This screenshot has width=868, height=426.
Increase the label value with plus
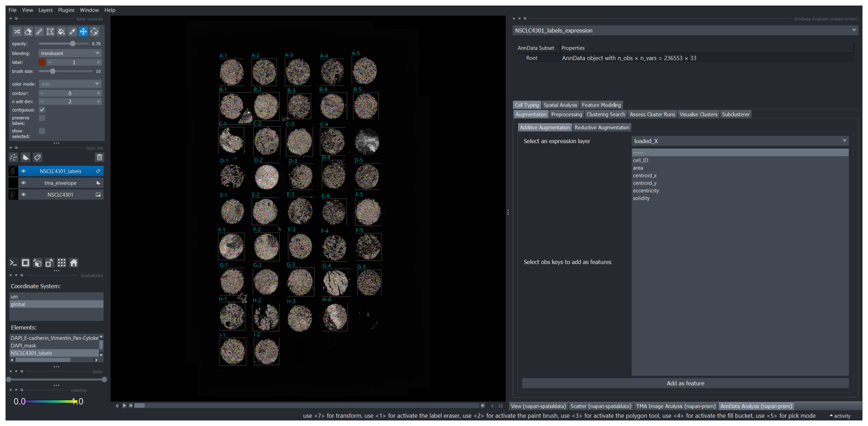point(98,62)
